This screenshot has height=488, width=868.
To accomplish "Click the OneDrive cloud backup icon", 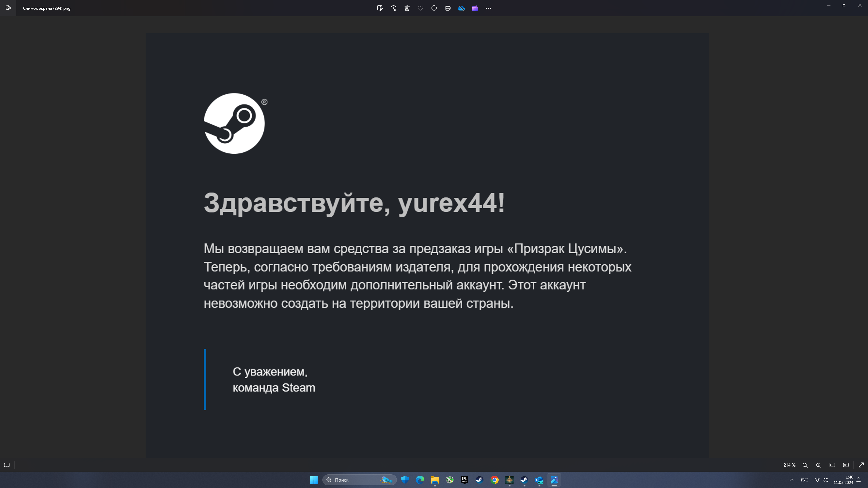I will coord(461,8).
